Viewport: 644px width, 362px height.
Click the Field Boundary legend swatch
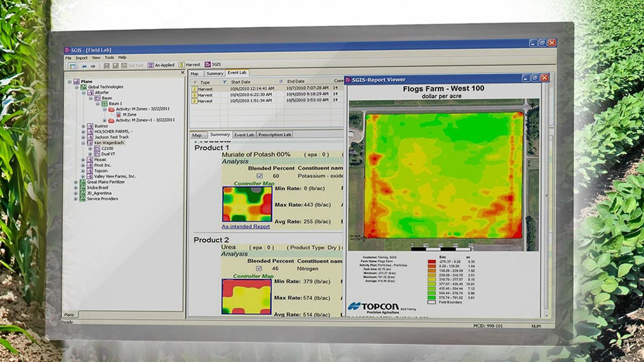[x=431, y=302]
